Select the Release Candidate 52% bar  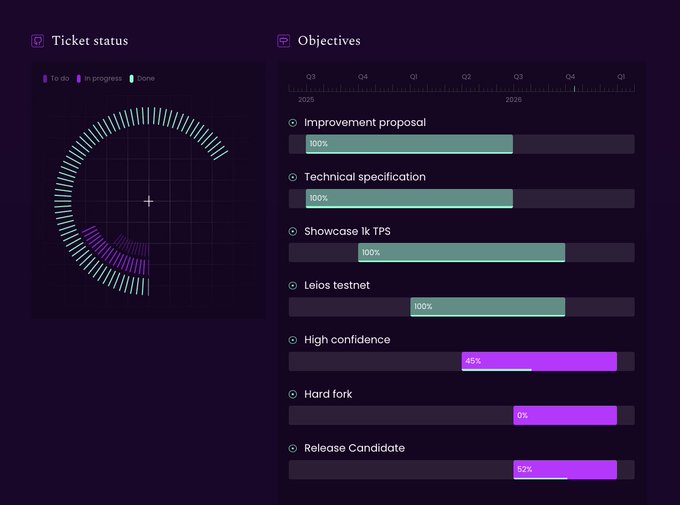[x=565, y=469]
